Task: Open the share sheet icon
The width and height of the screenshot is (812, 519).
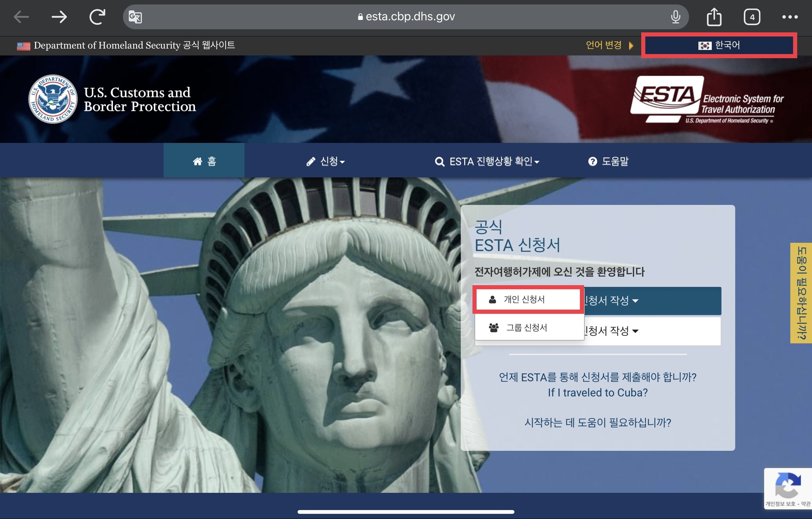Action: 714,17
